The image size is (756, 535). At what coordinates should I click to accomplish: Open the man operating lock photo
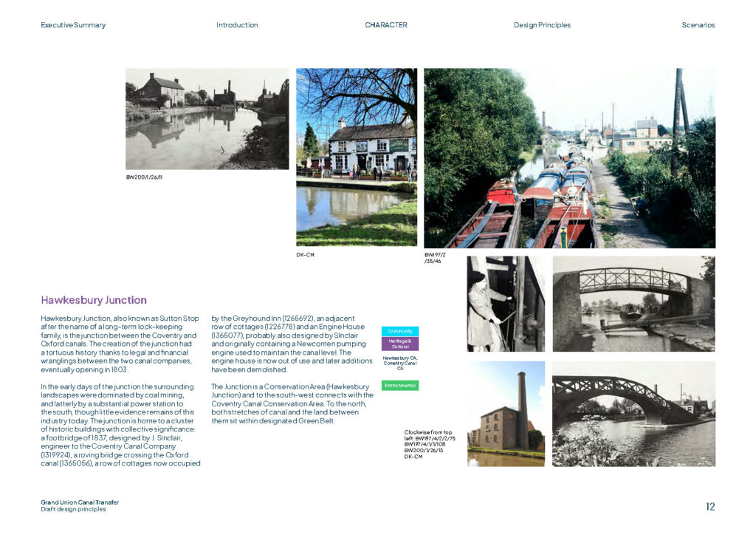[x=506, y=304]
